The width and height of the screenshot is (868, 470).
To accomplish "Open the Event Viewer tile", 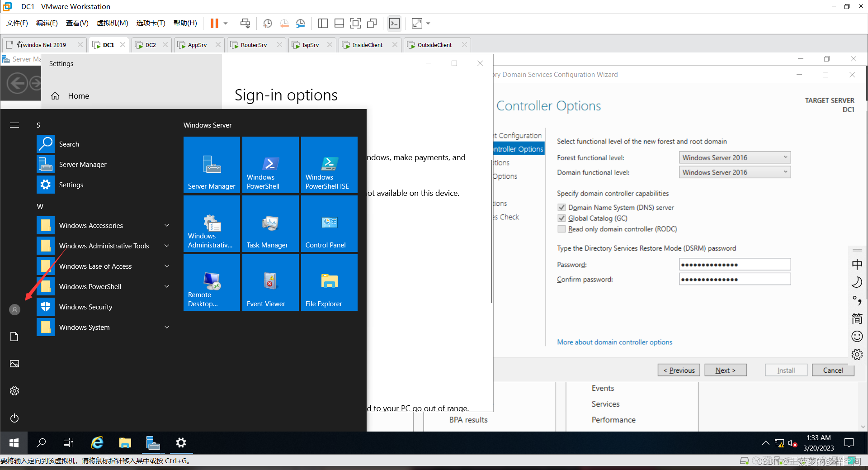I will coord(270,283).
